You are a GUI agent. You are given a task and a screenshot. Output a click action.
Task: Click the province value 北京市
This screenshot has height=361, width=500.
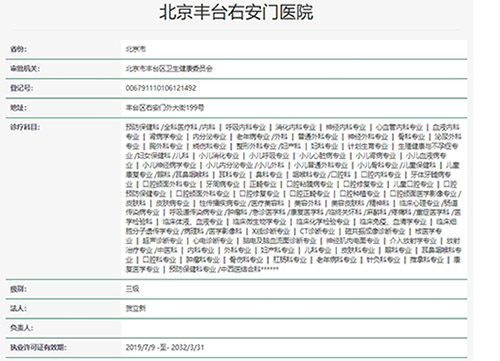pos(136,49)
